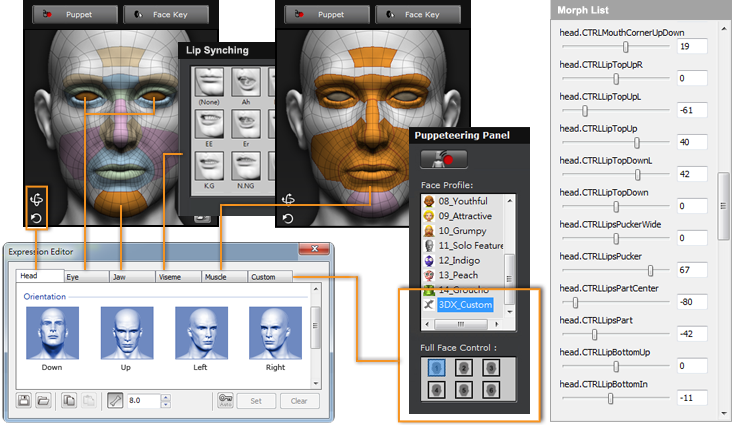Click the Morph List scroll-down arrow

[x=724, y=414]
